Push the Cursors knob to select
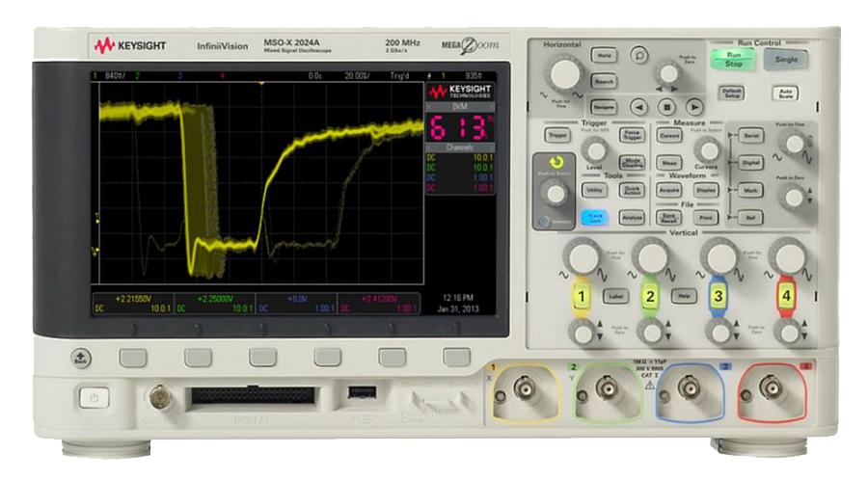This screenshot has height=481, width=868. [708, 150]
